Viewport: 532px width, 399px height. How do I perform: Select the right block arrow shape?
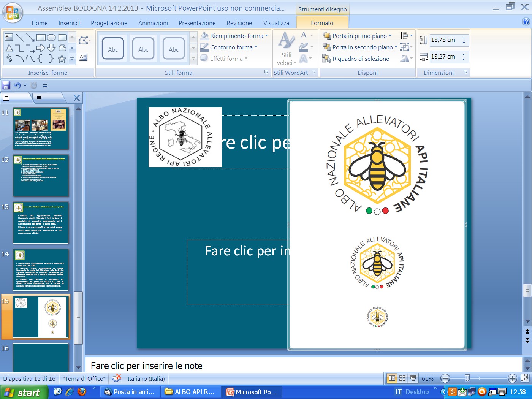pyautogui.click(x=41, y=48)
